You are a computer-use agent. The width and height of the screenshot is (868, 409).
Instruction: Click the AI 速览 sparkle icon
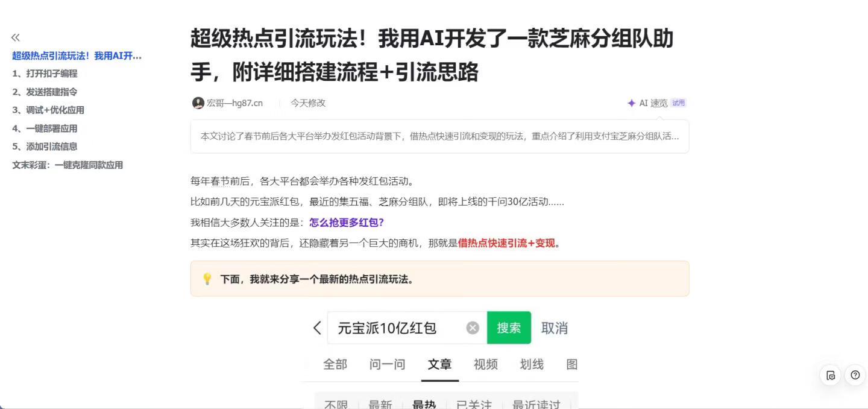pos(631,103)
